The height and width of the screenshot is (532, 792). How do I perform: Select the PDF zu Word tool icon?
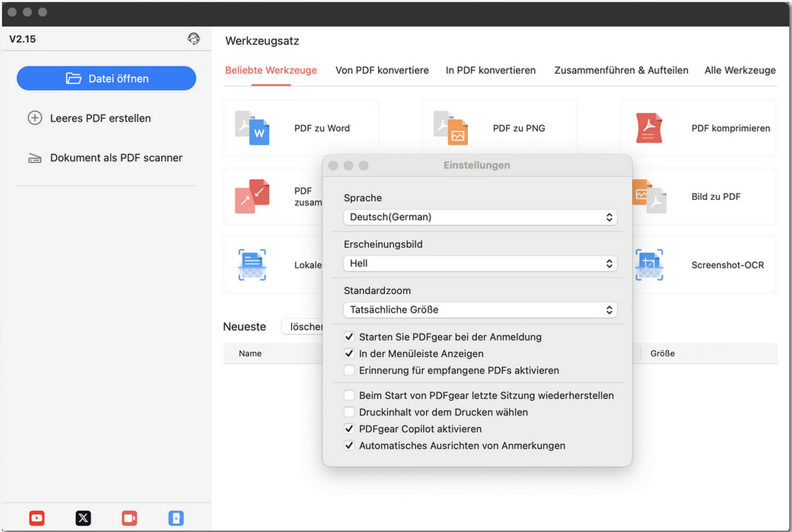[x=252, y=128]
